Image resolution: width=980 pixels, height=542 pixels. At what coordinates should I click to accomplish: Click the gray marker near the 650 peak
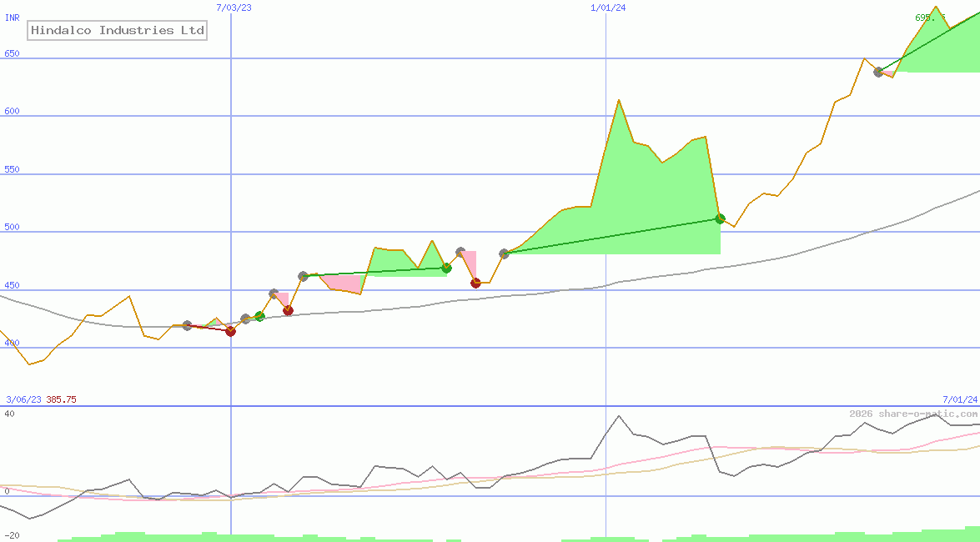[x=878, y=73]
